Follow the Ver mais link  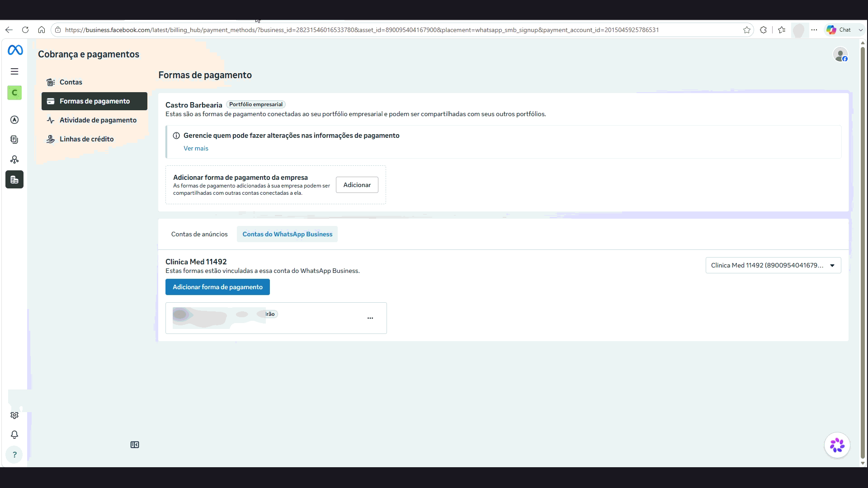(196, 148)
